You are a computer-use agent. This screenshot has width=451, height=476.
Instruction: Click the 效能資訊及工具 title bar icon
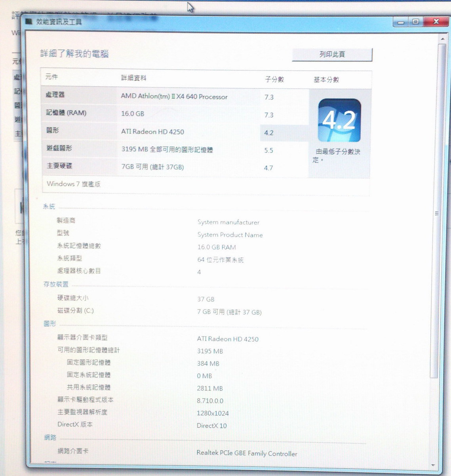click(29, 21)
